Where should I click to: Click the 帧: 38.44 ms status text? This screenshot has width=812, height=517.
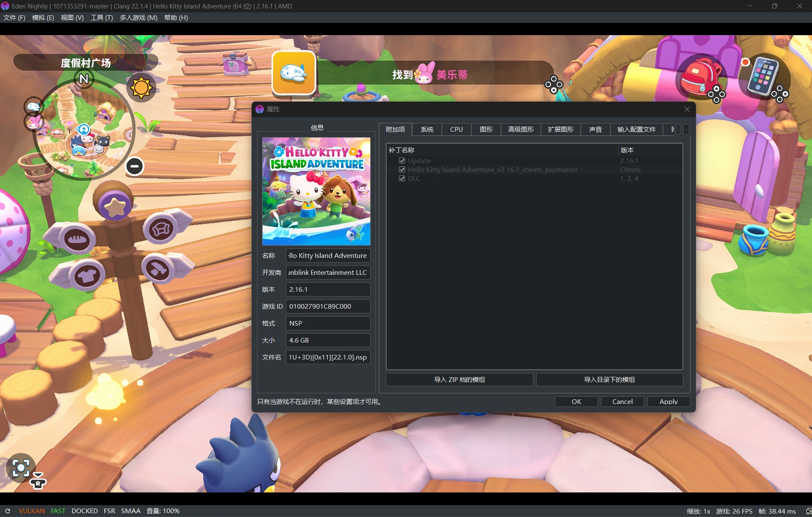tap(777, 511)
